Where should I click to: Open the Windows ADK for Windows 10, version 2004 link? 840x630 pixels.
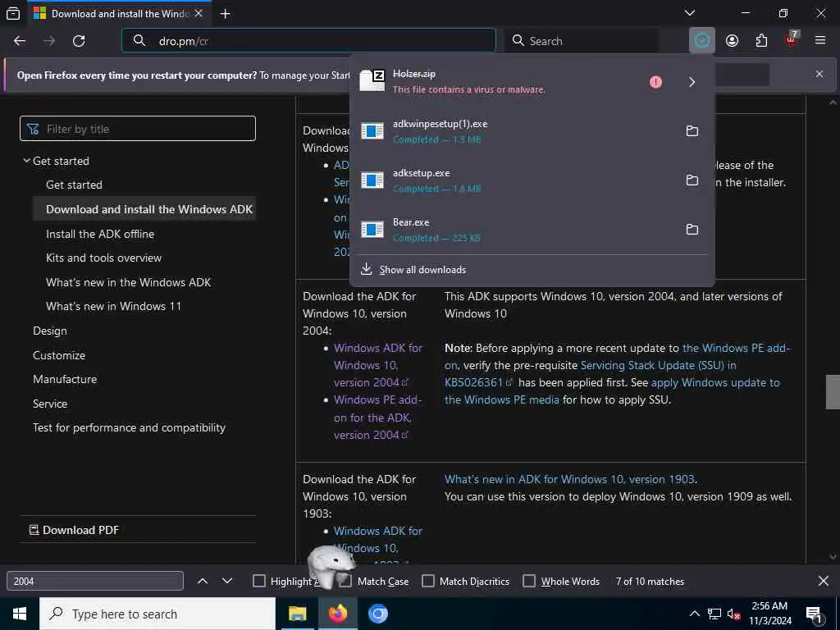click(377, 365)
